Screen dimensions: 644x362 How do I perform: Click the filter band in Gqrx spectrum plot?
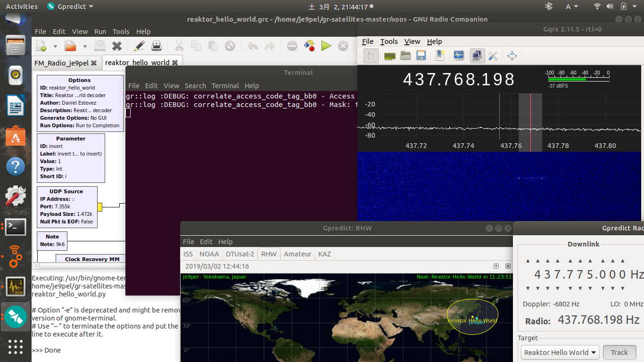530,123
